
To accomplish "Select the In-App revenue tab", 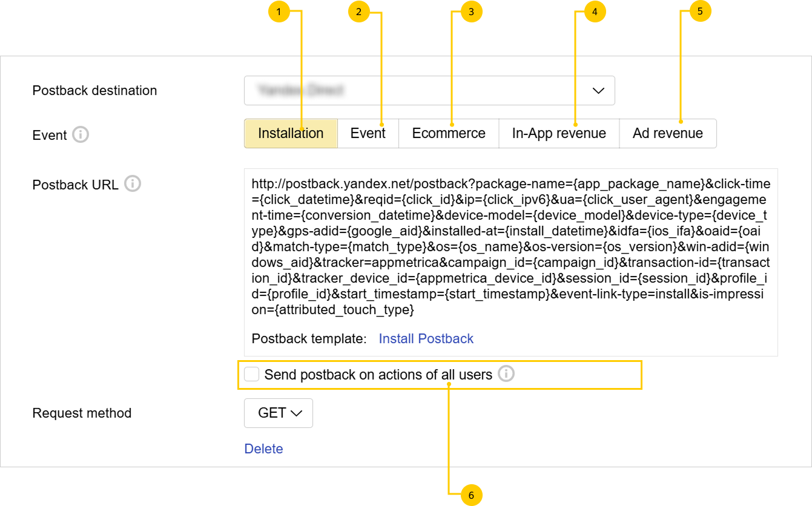I will point(558,133).
